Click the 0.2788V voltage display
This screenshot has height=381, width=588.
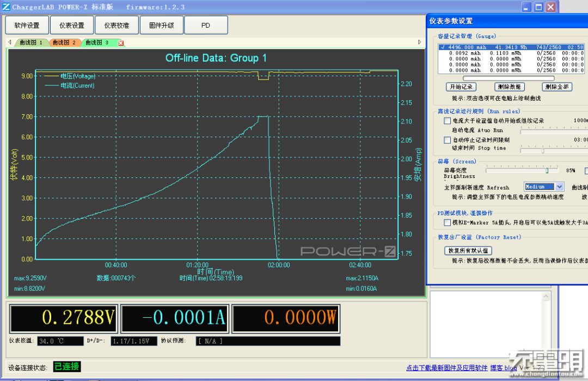click(63, 318)
